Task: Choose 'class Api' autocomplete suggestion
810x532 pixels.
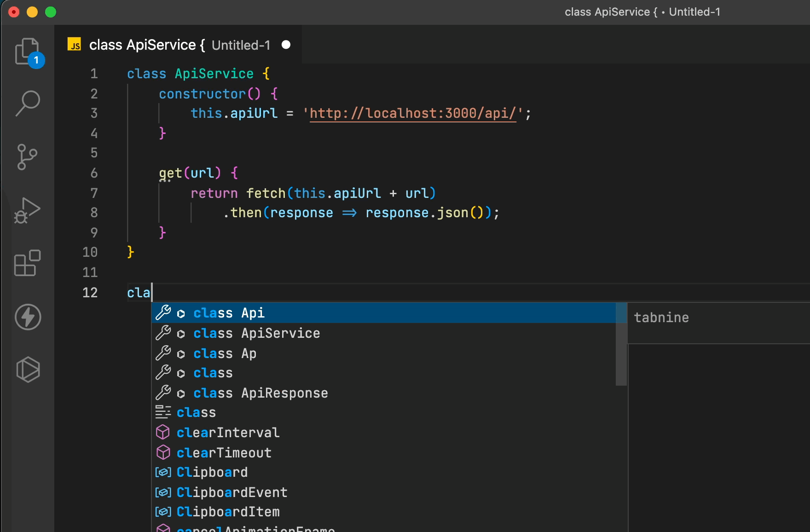Action: 229,313
